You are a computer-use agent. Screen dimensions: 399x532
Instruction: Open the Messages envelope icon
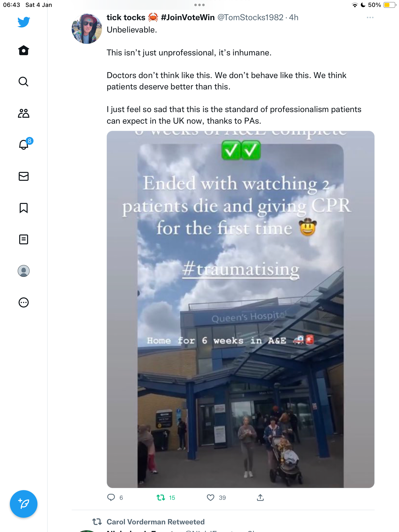click(24, 176)
